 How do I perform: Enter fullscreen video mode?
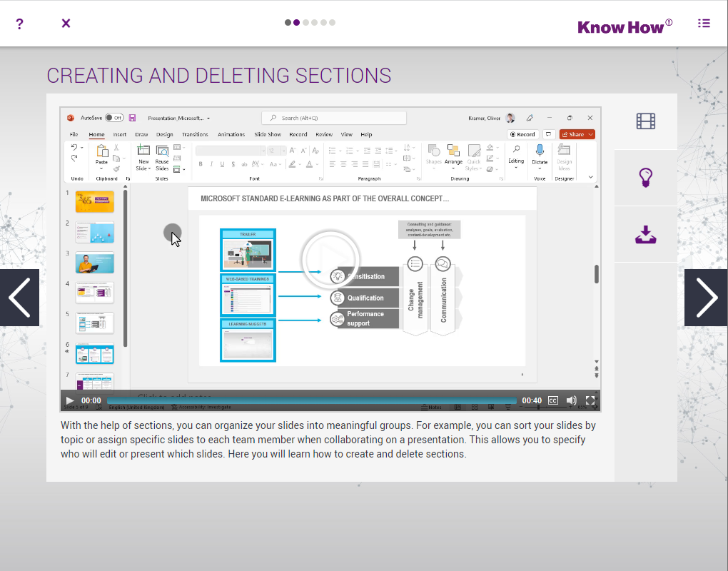pos(590,401)
